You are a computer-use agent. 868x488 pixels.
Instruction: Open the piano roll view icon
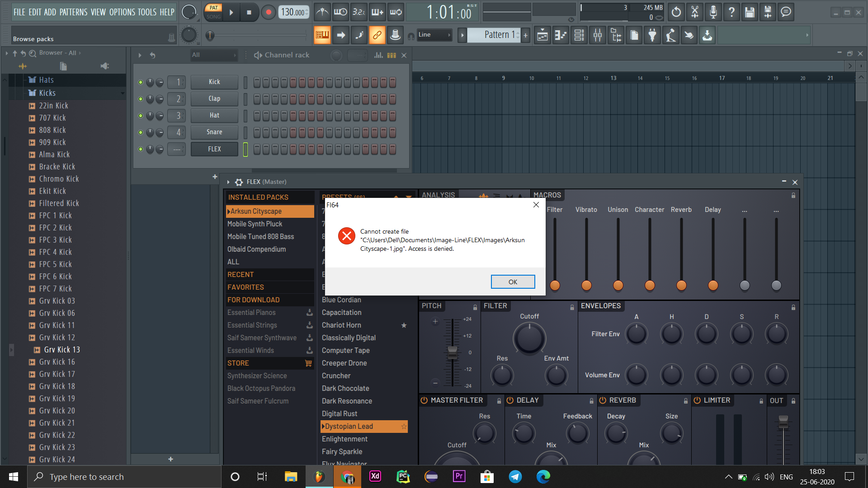[x=561, y=35]
